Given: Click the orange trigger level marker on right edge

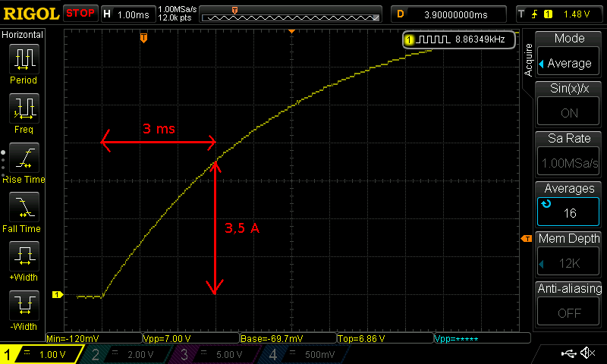Looking at the screenshot, I should point(526,239).
